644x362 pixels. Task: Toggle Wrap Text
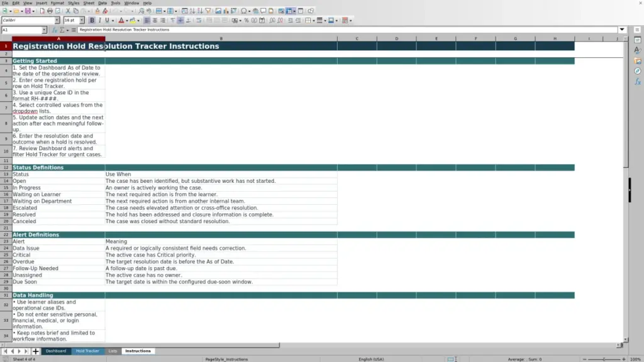tap(199, 21)
